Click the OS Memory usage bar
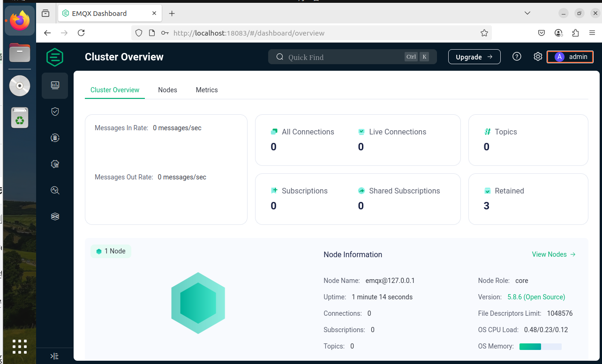Image resolution: width=602 pixels, height=364 pixels. coord(540,347)
